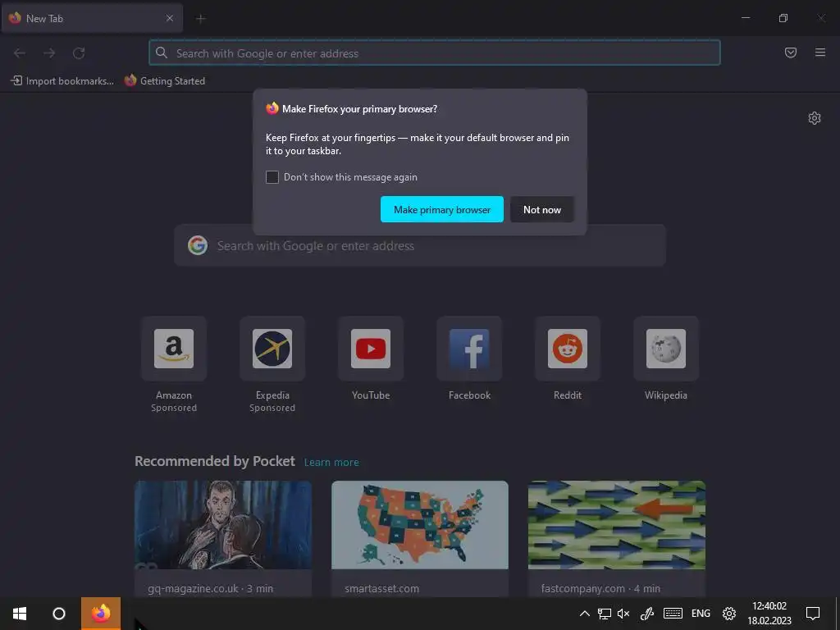Click the Google logo in search box
This screenshot has height=630, width=840.
(198, 246)
